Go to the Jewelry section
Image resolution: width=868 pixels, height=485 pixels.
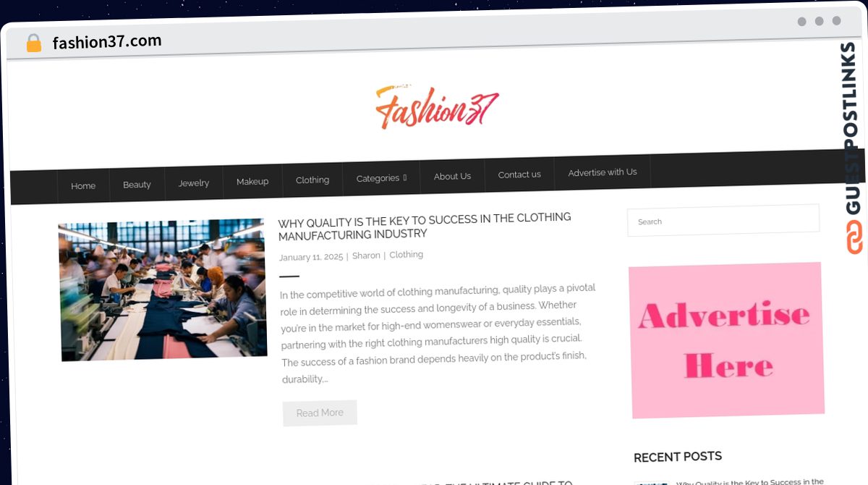(194, 183)
